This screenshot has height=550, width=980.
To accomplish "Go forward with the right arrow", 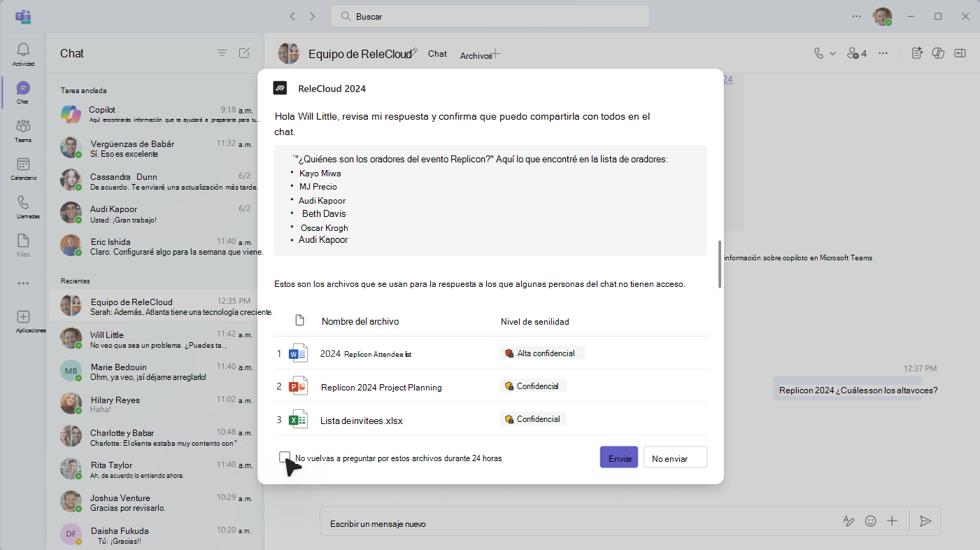I will tap(312, 16).
